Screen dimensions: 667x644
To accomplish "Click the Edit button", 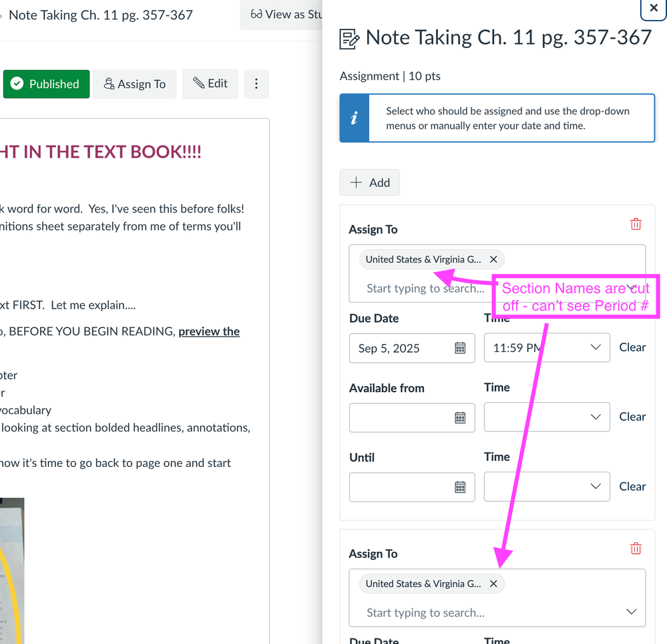I will pos(210,84).
